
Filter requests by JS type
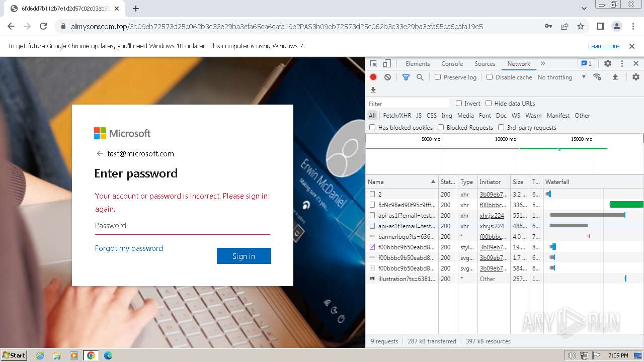(419, 115)
